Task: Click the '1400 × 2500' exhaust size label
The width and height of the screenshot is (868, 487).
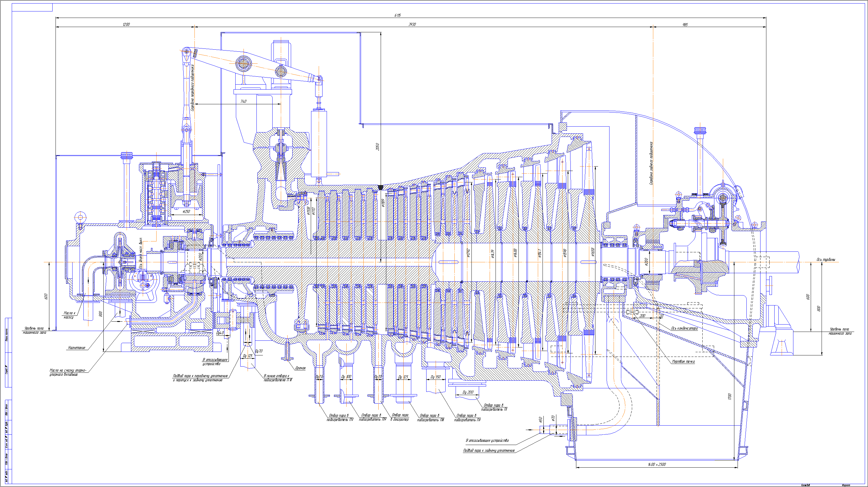Action: pyautogui.click(x=657, y=464)
